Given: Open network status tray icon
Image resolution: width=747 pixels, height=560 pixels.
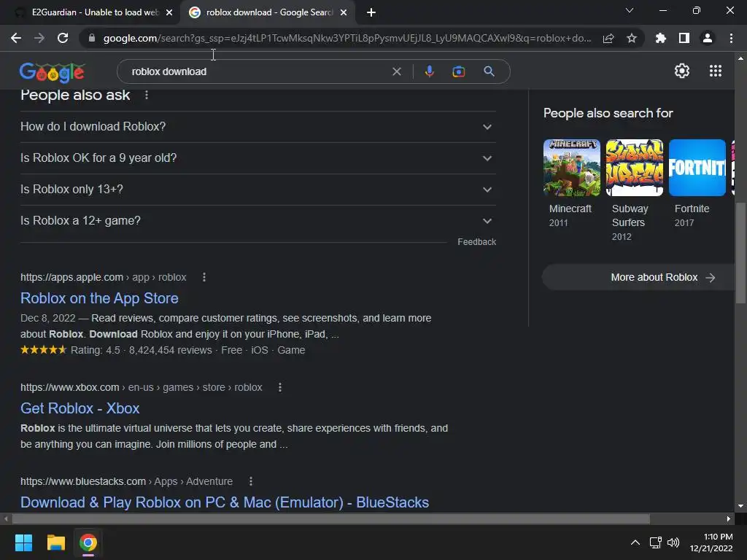Looking at the screenshot, I should pos(656,542).
